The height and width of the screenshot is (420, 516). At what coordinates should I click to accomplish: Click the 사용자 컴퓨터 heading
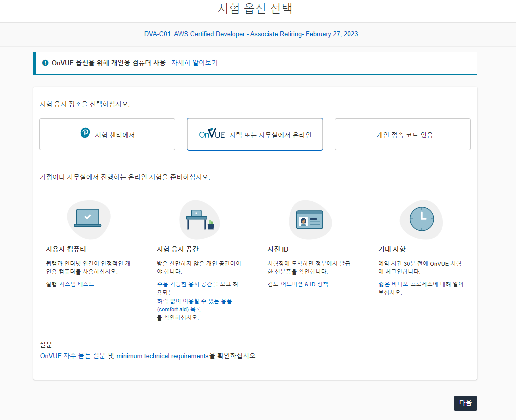(x=66, y=249)
